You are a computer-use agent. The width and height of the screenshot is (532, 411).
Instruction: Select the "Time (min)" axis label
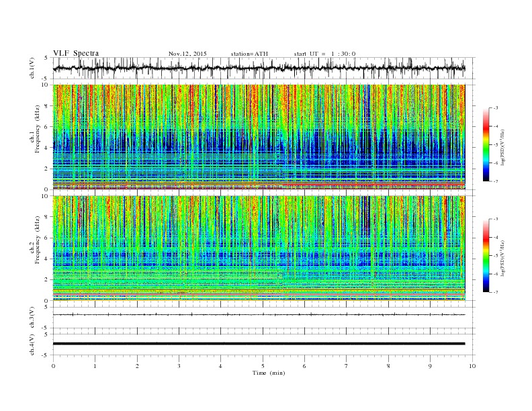tap(269, 373)
